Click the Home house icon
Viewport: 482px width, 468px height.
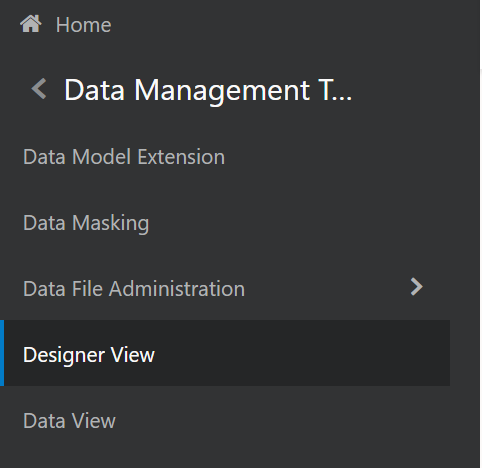coord(31,24)
